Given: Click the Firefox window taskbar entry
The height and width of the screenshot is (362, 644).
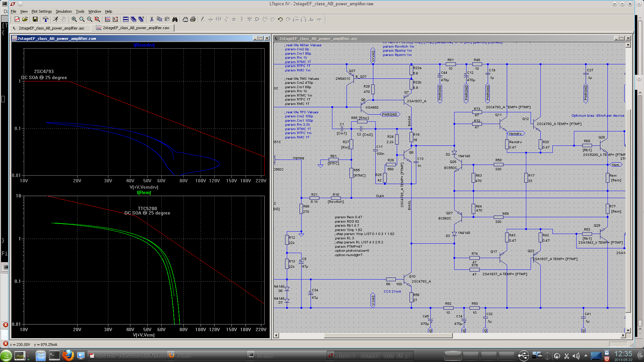Looking at the screenshot, I should click(206, 355).
